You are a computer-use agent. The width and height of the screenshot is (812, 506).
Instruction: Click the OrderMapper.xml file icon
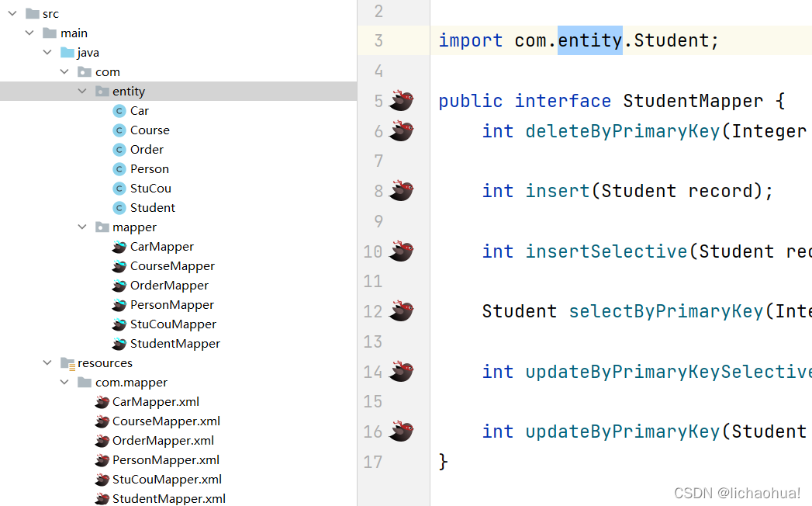point(102,441)
